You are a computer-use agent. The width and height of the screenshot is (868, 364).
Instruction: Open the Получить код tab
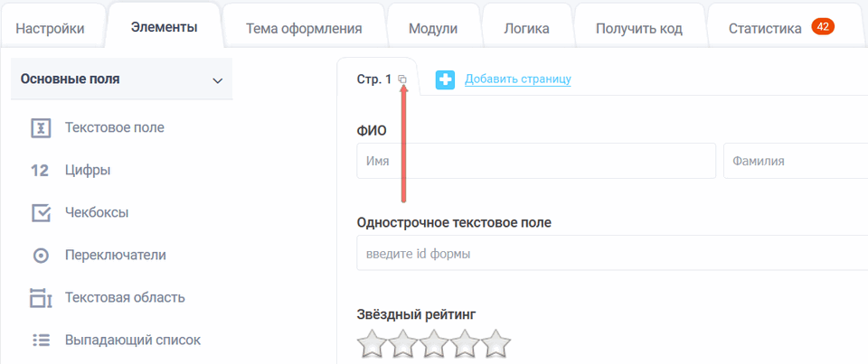[x=639, y=28]
